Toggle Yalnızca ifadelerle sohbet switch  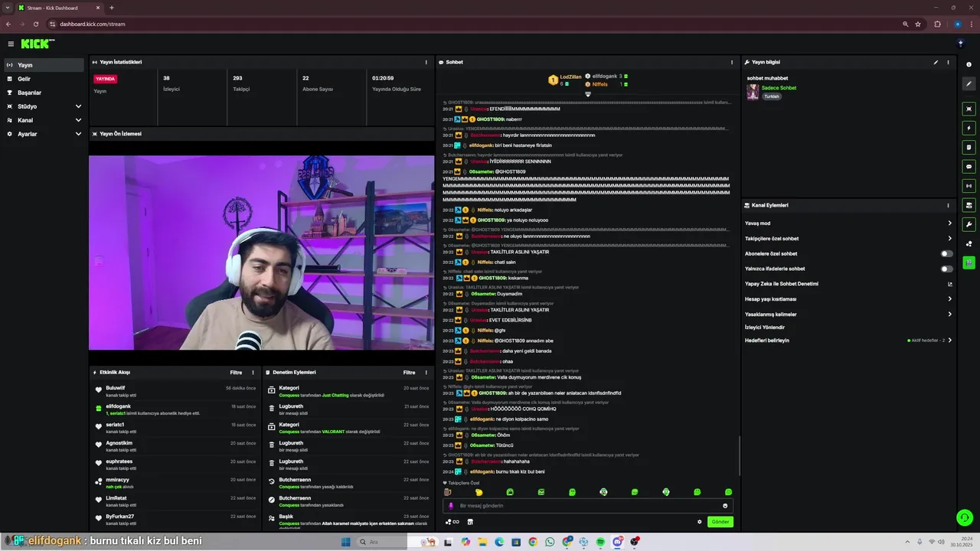click(947, 269)
